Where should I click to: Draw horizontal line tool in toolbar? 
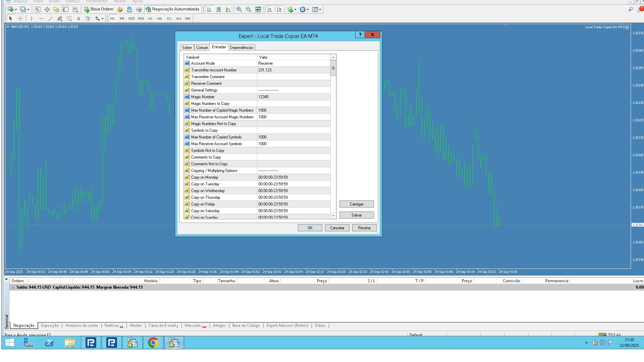click(x=41, y=19)
